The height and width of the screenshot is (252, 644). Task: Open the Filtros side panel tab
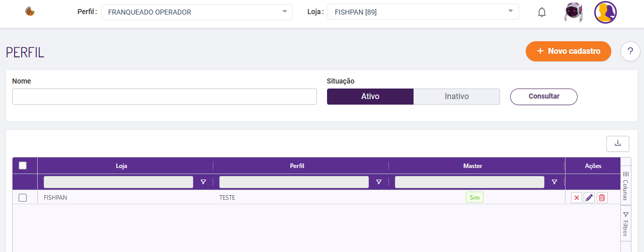point(625,224)
